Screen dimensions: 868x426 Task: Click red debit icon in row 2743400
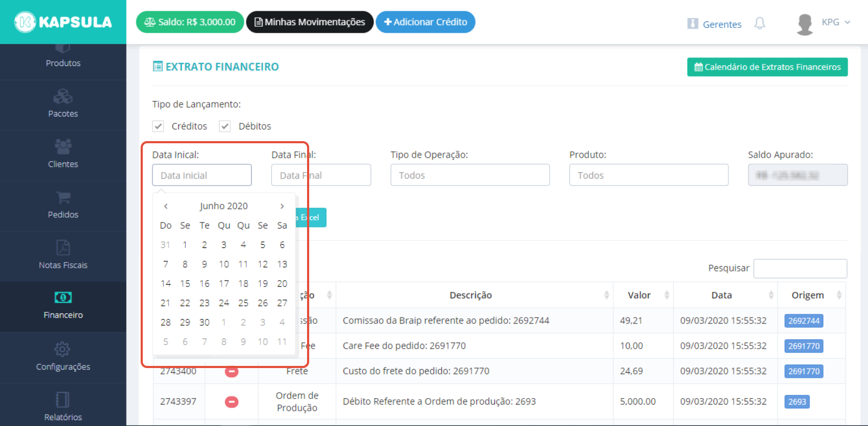pyautogui.click(x=231, y=371)
